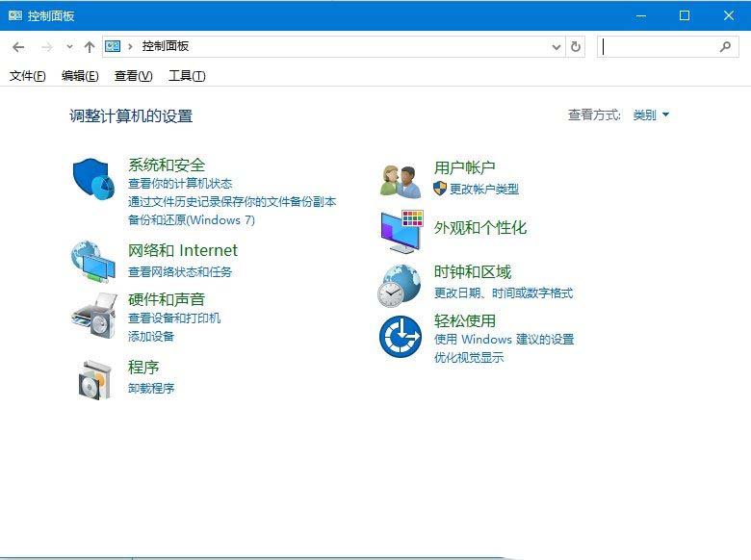751x560 pixels.
Task: Open the 轻松使用 category link
Action: click(x=465, y=320)
